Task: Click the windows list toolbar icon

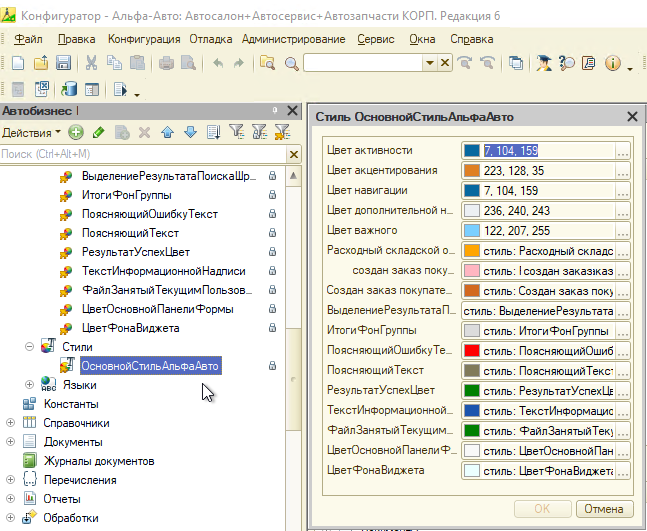Action: [x=515, y=63]
